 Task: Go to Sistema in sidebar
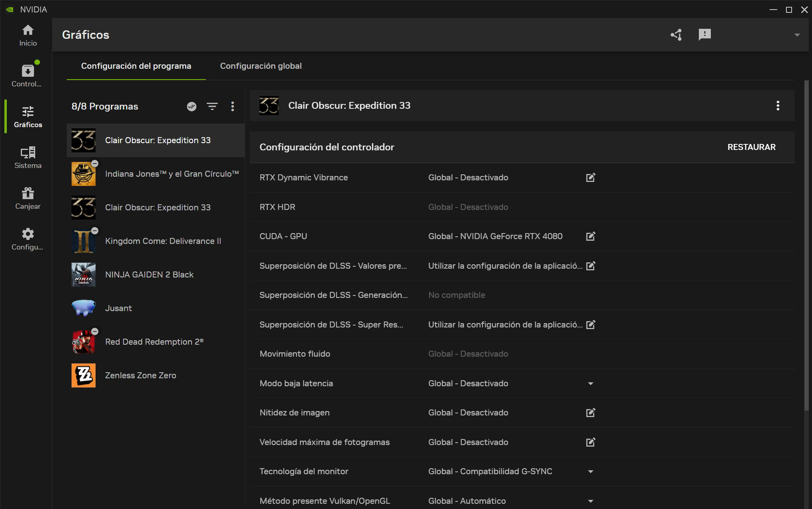[28, 157]
